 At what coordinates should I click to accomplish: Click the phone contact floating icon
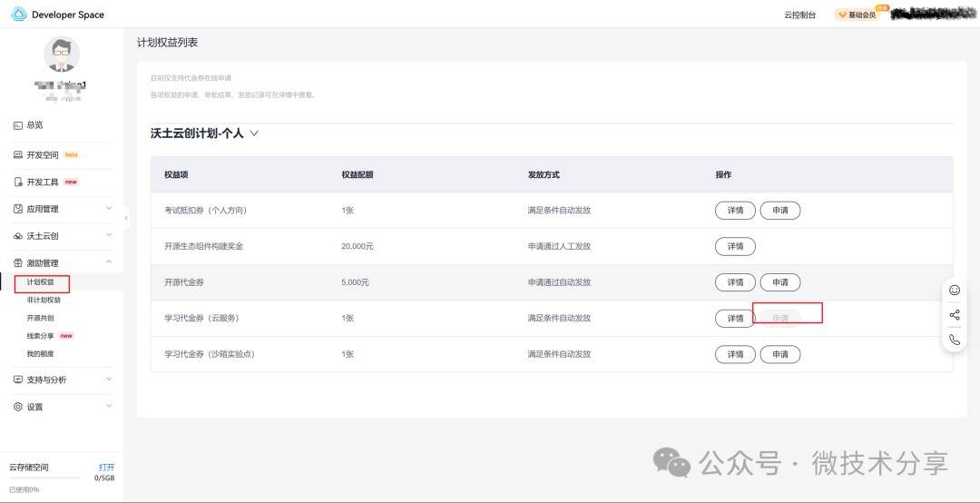coord(955,340)
